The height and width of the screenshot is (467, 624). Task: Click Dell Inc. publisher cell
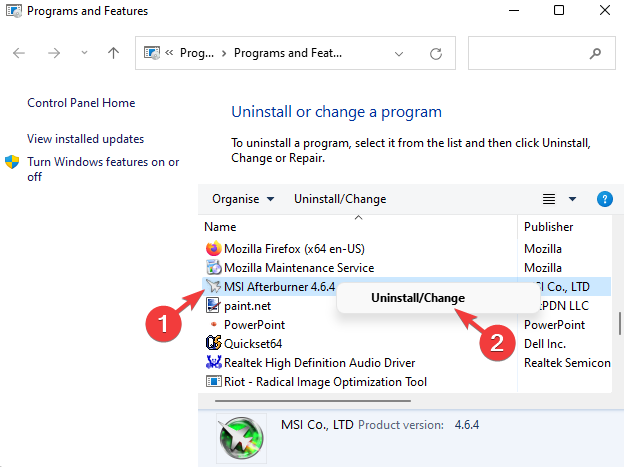coord(545,344)
